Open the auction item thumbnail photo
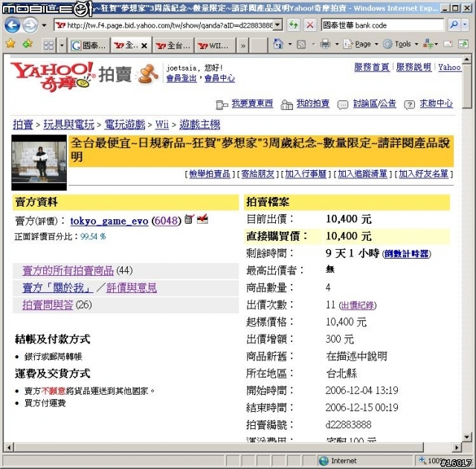The height and width of the screenshot is (469, 476). coord(39,163)
